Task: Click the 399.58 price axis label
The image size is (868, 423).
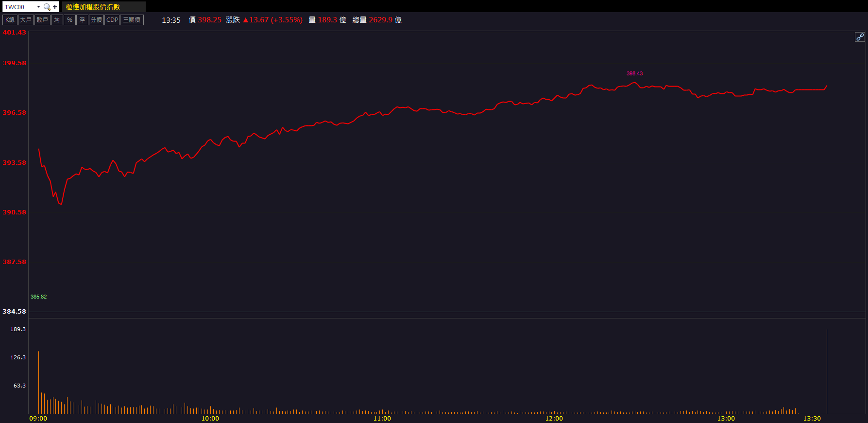Action: click(15, 63)
